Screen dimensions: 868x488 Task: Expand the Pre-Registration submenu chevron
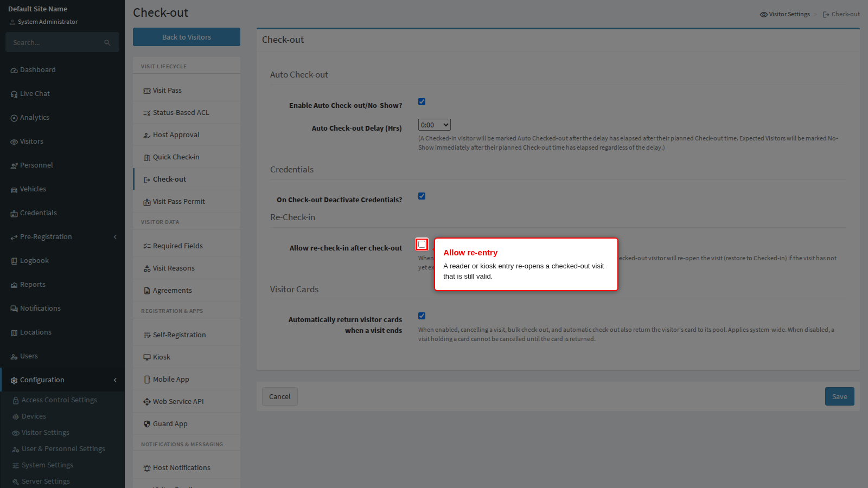coord(115,237)
